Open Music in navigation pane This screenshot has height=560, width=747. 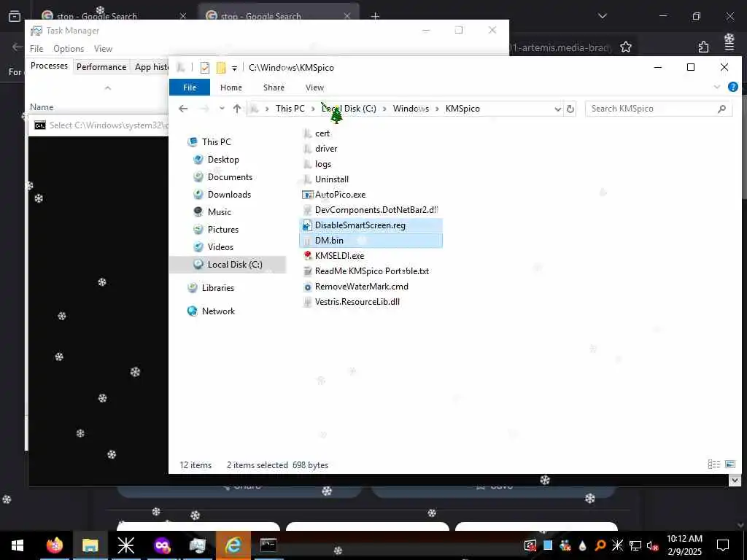219,212
